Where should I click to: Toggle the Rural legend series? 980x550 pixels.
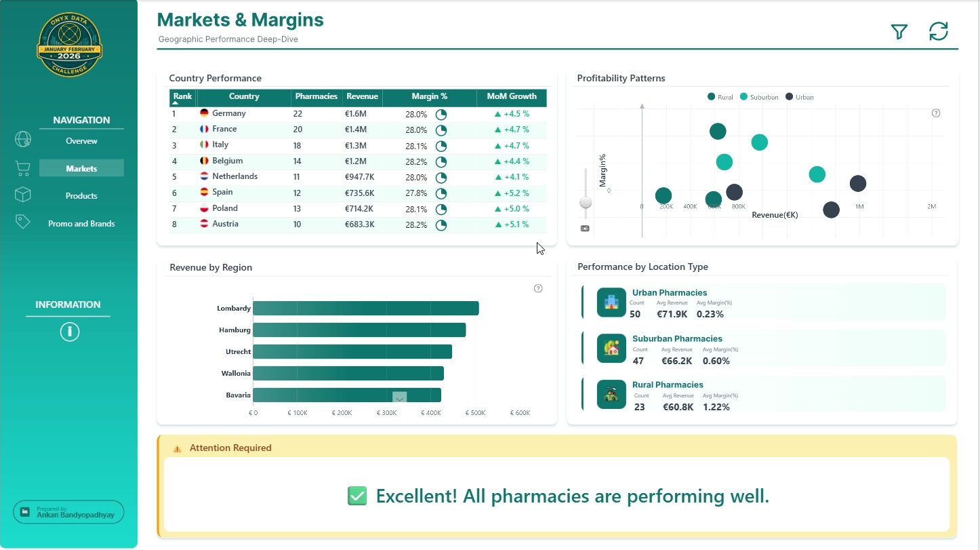pos(720,97)
